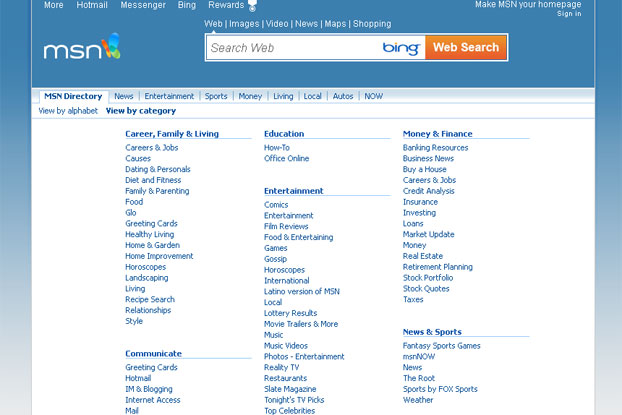622x415 pixels.
Task: Open the Money navigation tab
Action: pyautogui.click(x=250, y=96)
